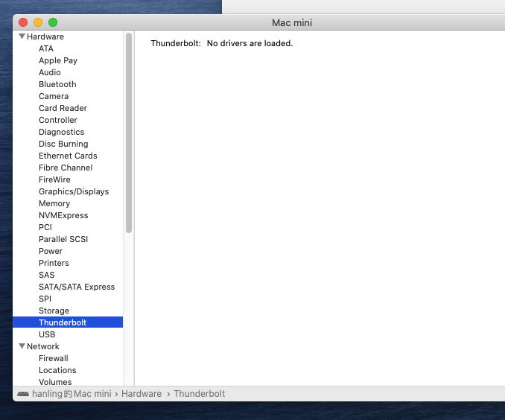Select Disc Burning in the sidebar
This screenshot has height=420, width=505.
pos(63,144)
